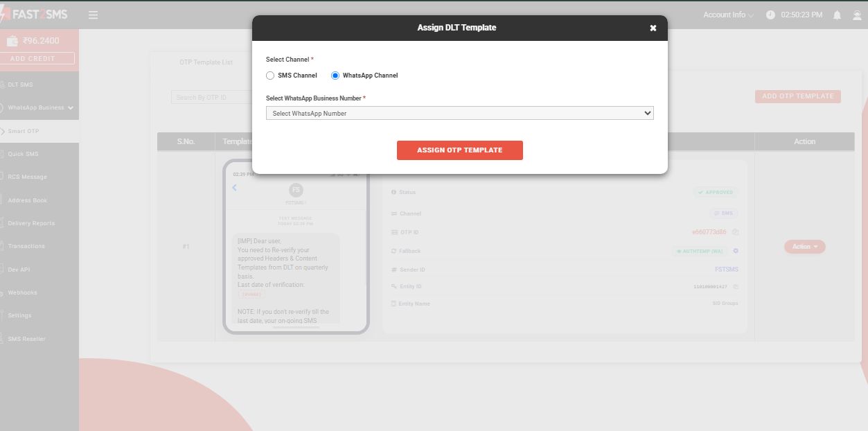Click the Sender ID hash icon
This screenshot has width=868, height=431.
click(394, 270)
